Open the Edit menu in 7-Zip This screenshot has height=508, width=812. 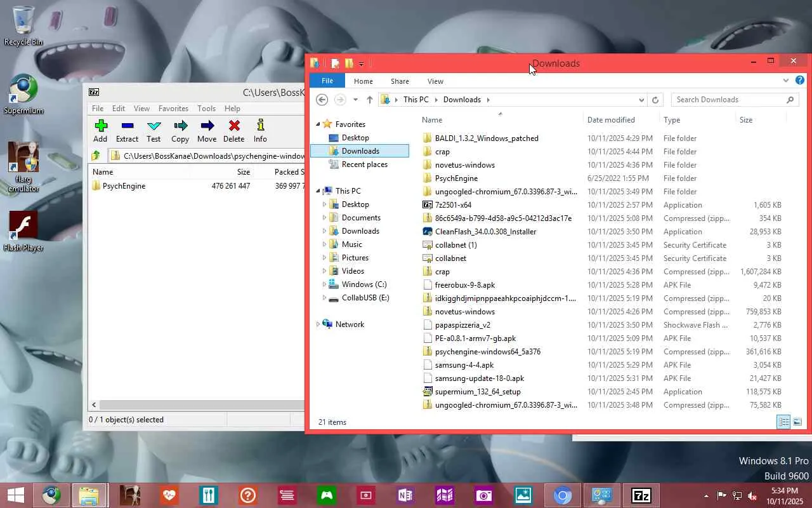119,109
